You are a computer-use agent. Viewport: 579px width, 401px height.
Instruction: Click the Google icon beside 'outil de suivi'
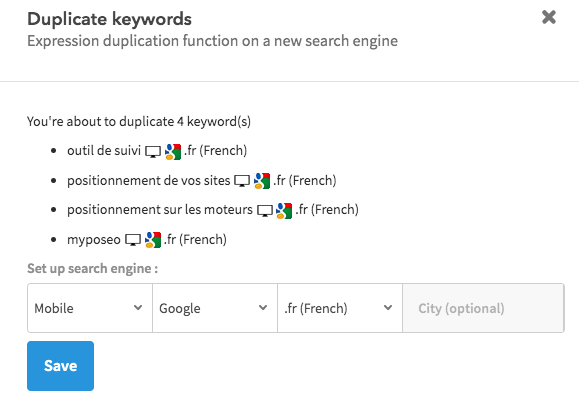[173, 152]
